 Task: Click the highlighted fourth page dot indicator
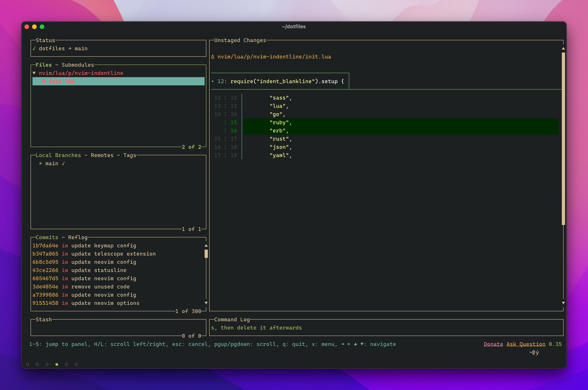tap(57, 364)
